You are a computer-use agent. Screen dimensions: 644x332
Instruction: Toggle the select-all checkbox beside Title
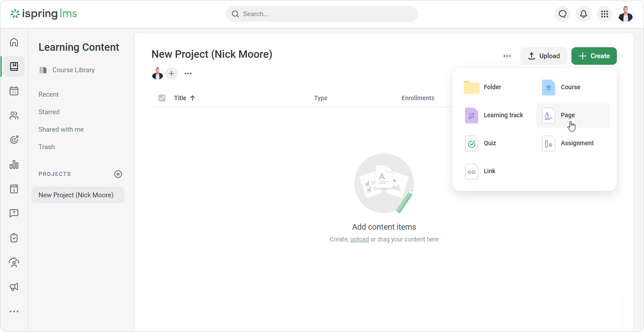162,98
